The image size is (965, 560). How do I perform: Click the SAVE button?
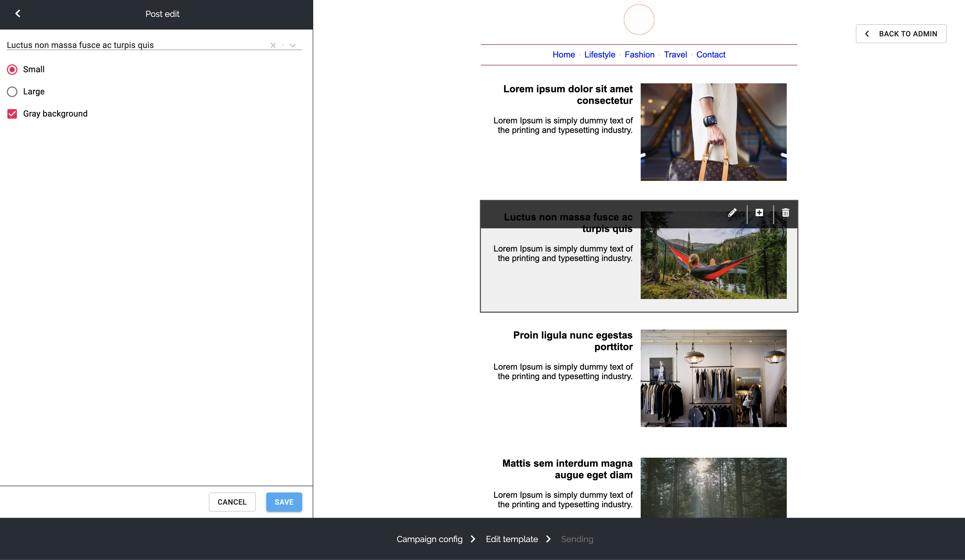tap(284, 502)
